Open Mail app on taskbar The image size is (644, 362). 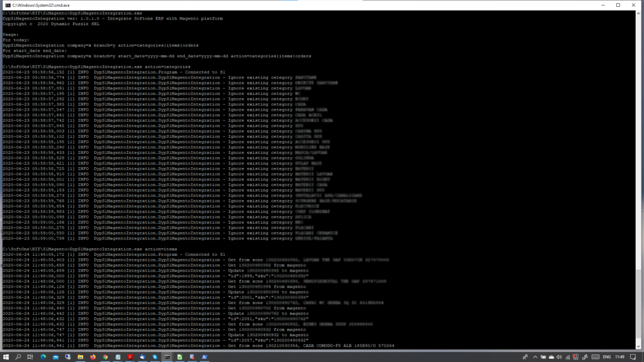point(55,357)
